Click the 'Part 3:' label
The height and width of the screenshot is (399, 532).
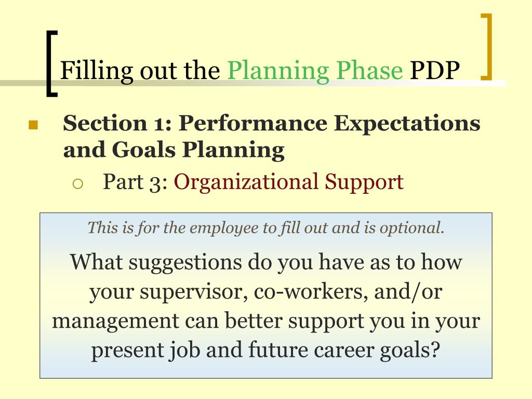(x=135, y=182)
